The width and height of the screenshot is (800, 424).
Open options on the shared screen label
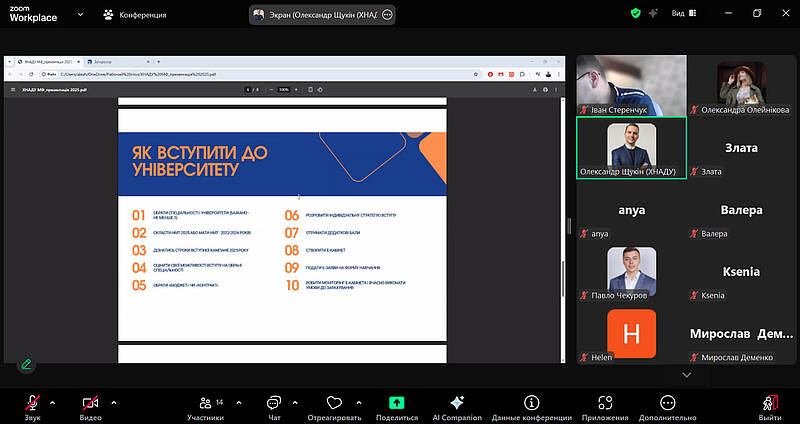388,15
